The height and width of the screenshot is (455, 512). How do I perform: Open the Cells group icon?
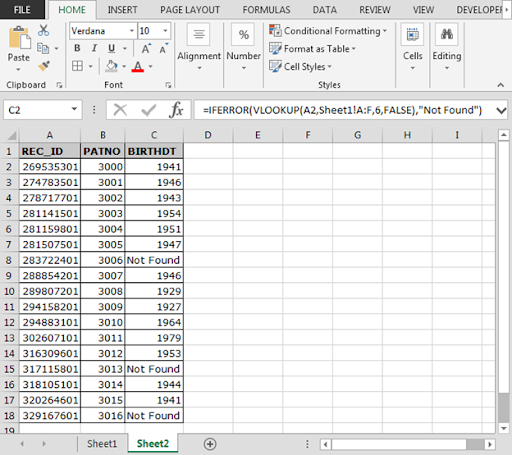[412, 34]
